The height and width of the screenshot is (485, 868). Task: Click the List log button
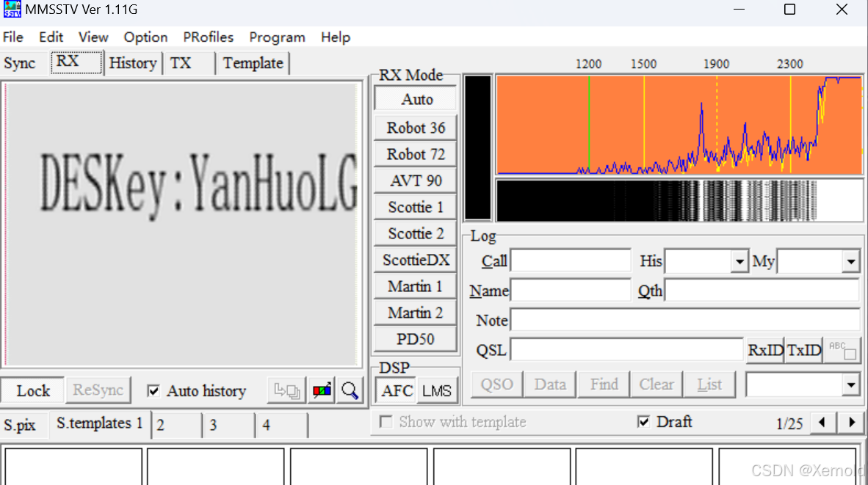point(709,384)
